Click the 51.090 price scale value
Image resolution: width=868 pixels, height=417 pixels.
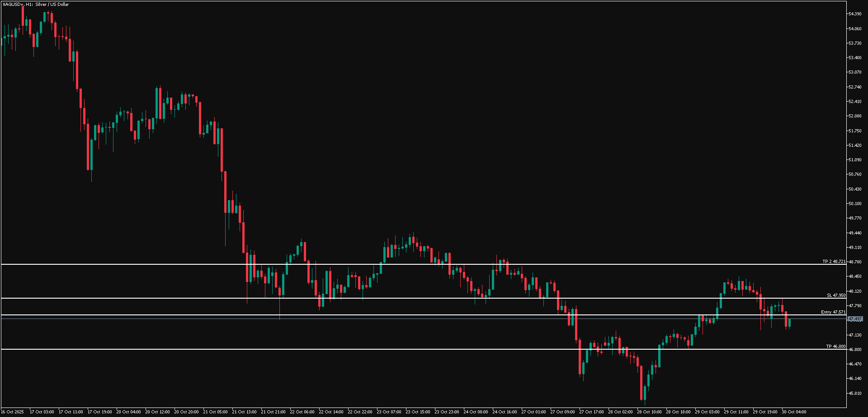[854, 160]
